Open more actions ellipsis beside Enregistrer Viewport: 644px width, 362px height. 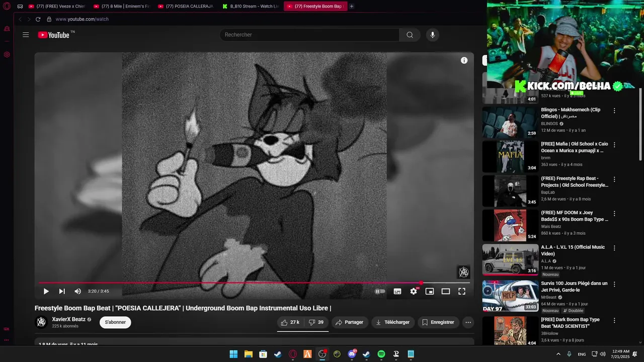tap(468, 322)
